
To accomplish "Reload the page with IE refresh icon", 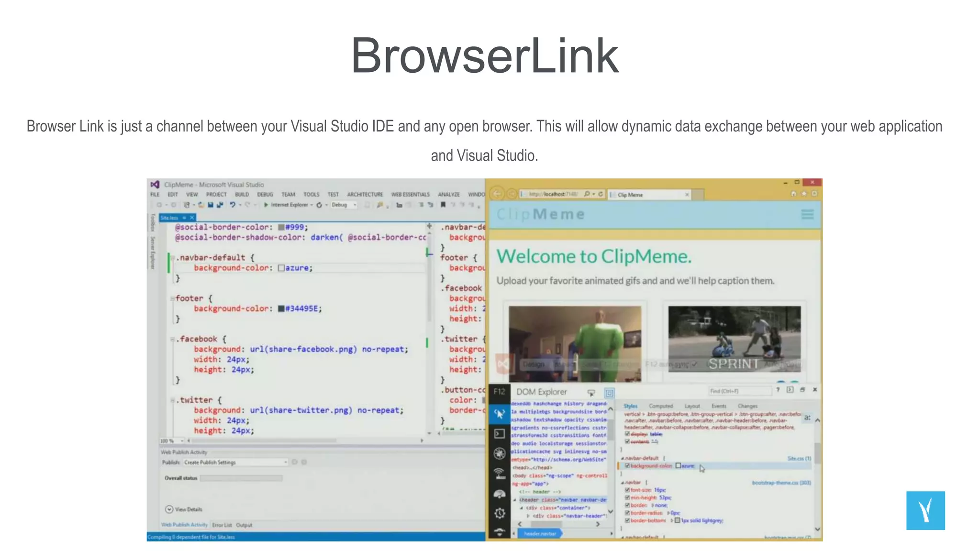I will [601, 194].
